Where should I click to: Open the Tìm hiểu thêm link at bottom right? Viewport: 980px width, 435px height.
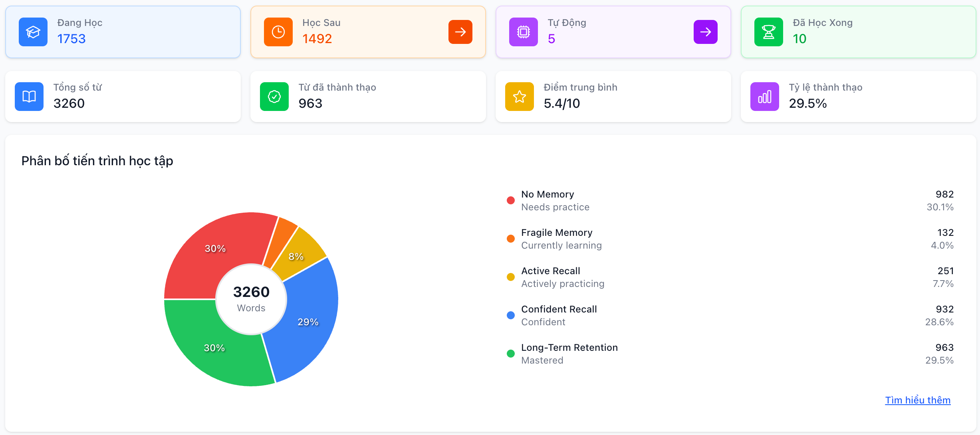[917, 400]
